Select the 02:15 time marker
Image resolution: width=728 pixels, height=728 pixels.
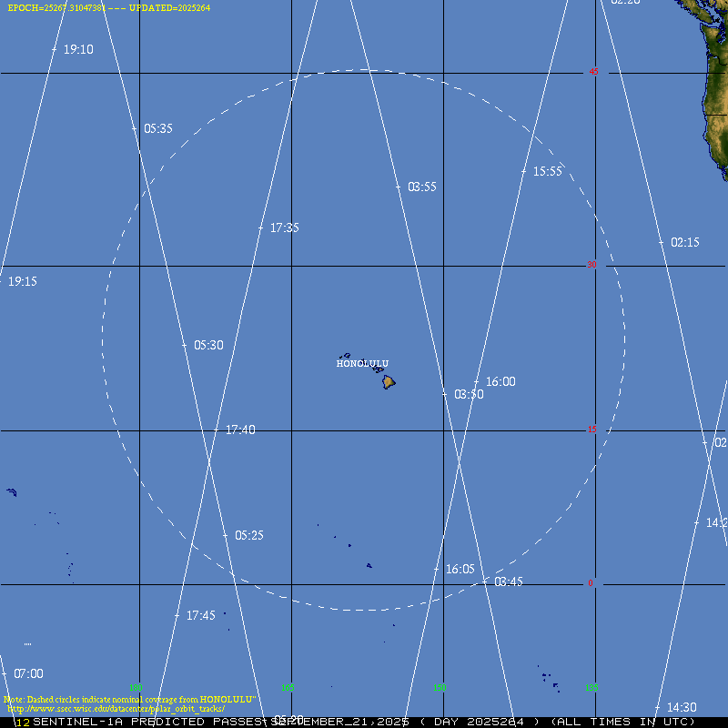[684, 243]
